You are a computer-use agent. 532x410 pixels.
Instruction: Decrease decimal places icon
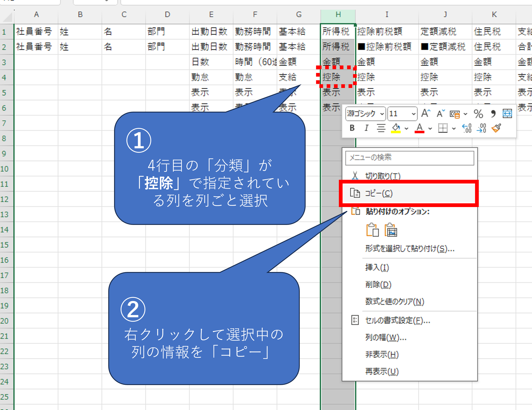click(x=481, y=128)
